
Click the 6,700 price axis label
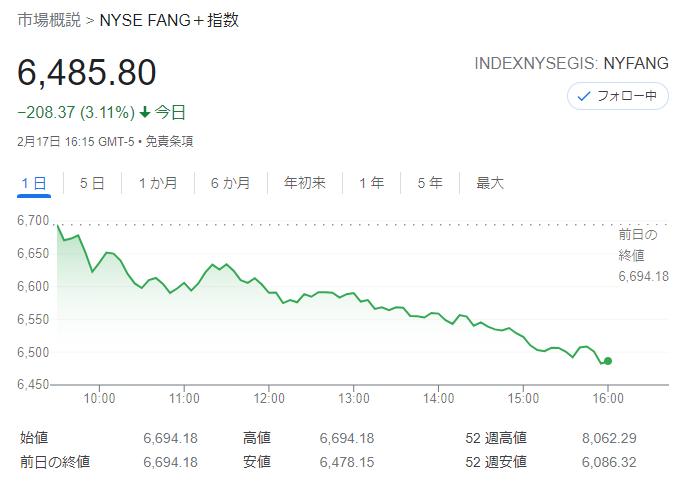33,220
